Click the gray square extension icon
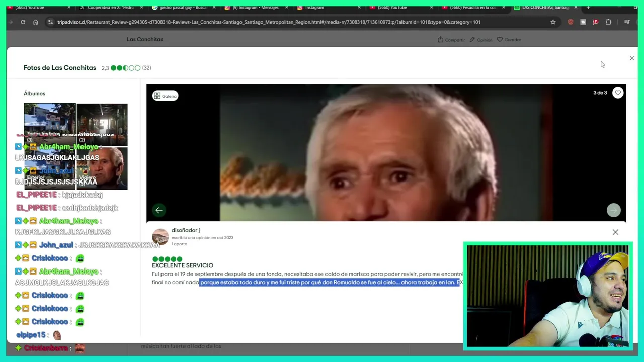 [583, 22]
